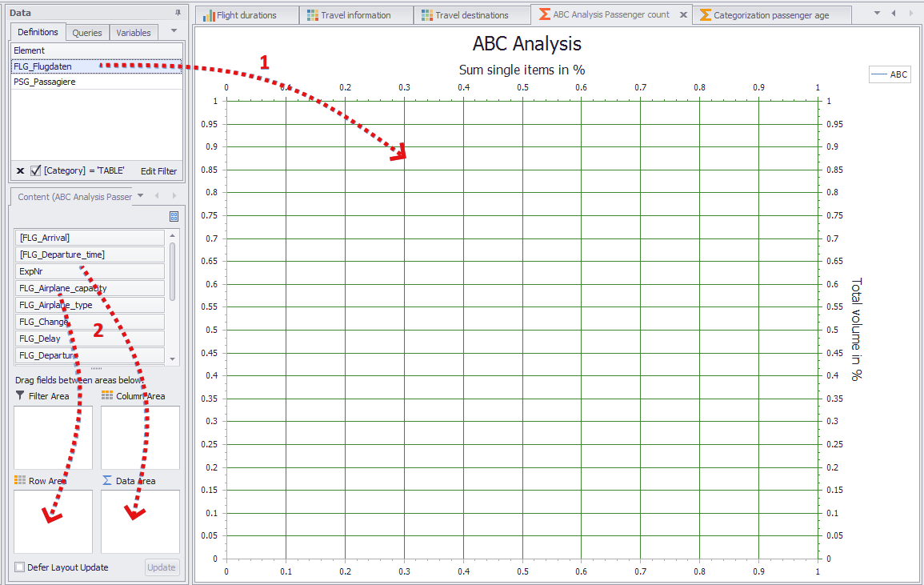This screenshot has width=924, height=585.
Task: Toggle the [Category] = 'TABLE' filter checkbox
Action: tap(35, 170)
